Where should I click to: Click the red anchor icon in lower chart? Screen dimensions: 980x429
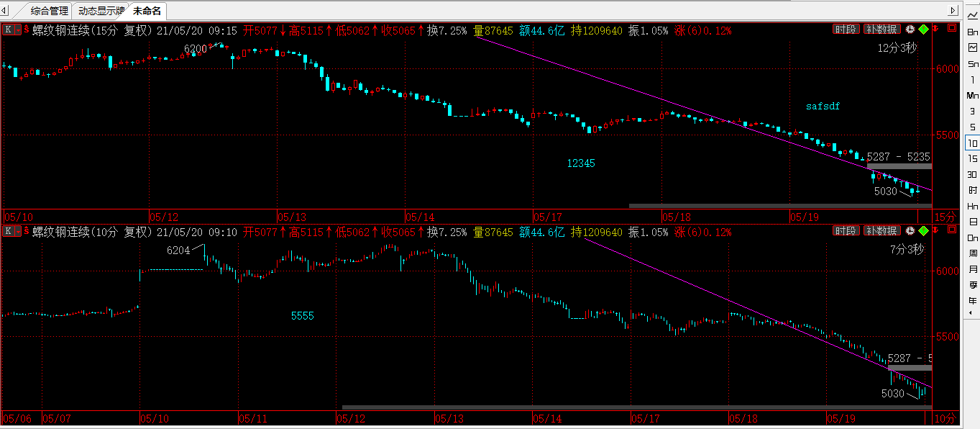pyautogui.click(x=936, y=231)
